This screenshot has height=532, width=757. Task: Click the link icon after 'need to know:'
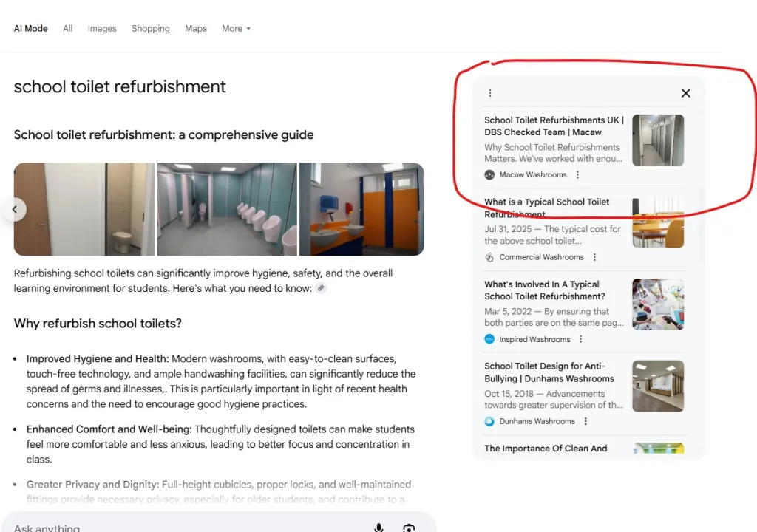click(321, 288)
